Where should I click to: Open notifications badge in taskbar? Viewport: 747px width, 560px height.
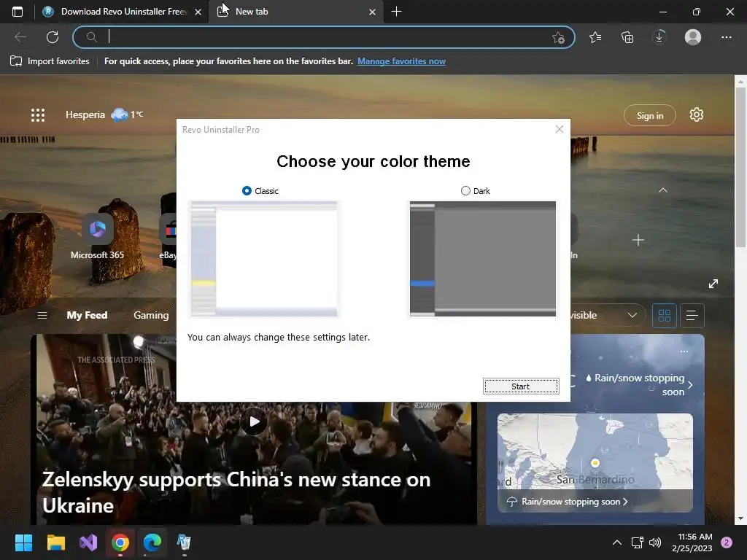[x=727, y=542]
